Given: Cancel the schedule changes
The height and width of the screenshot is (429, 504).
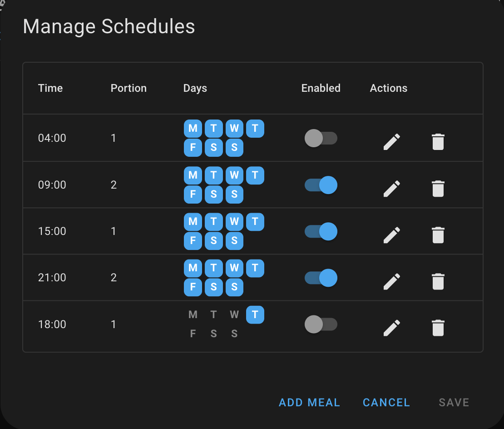Looking at the screenshot, I should pos(386,403).
